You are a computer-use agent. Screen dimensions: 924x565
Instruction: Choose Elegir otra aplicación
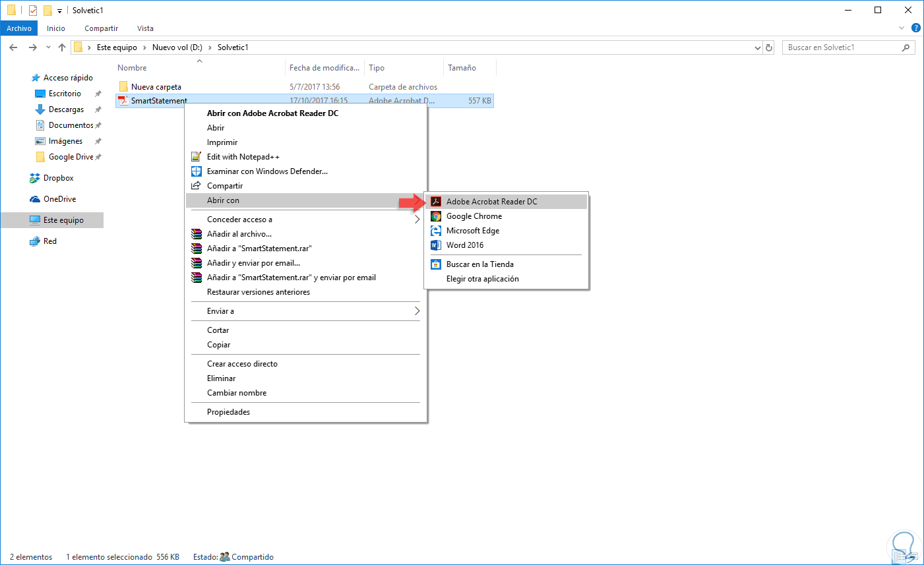point(507,279)
